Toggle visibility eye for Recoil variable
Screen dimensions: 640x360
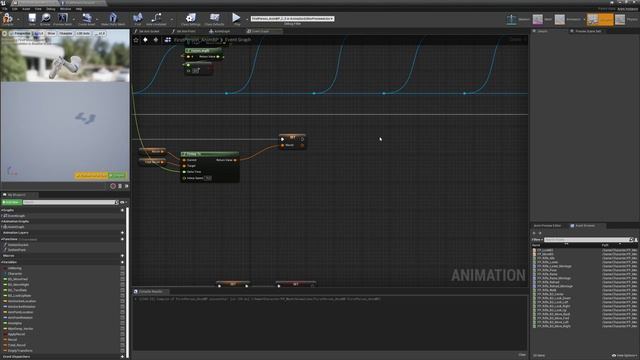pos(122,340)
